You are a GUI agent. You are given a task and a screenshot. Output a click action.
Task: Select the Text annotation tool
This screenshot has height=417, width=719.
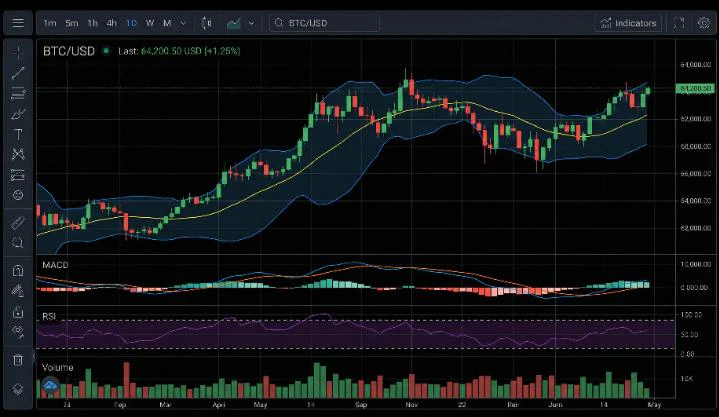tap(18, 134)
